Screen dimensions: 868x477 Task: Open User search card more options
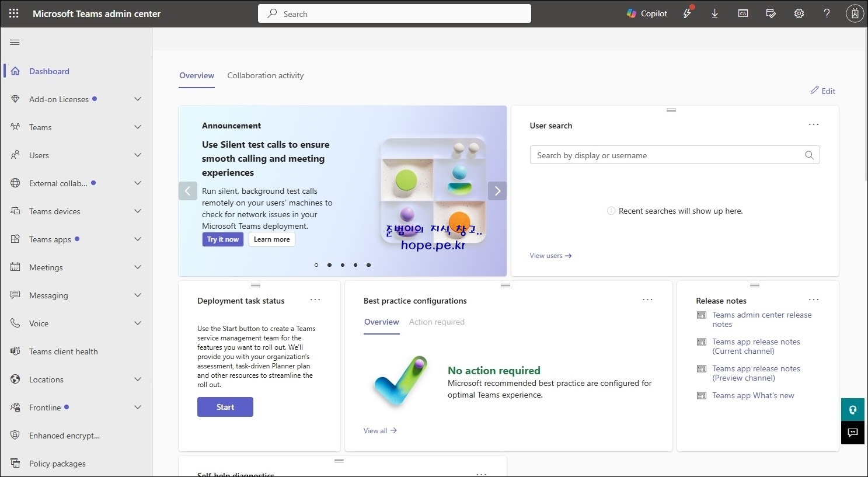pyautogui.click(x=814, y=124)
